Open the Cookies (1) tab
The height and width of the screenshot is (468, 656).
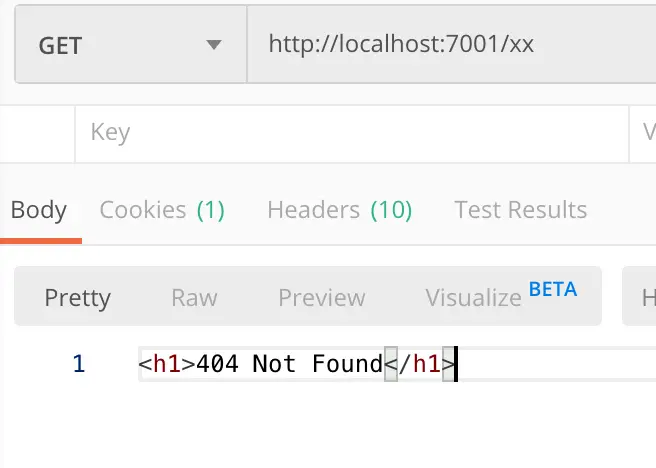[162, 210]
